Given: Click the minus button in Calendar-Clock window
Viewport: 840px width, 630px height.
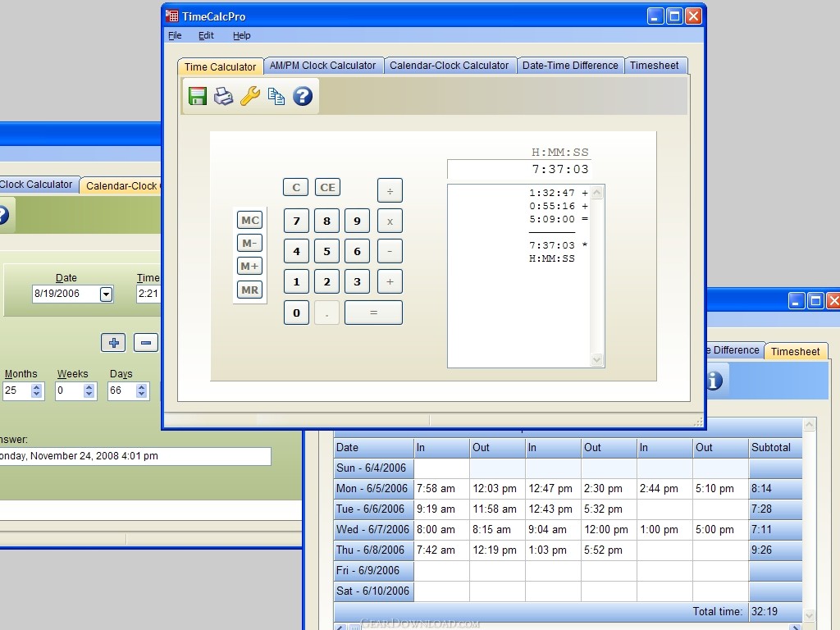Looking at the screenshot, I should (x=146, y=343).
